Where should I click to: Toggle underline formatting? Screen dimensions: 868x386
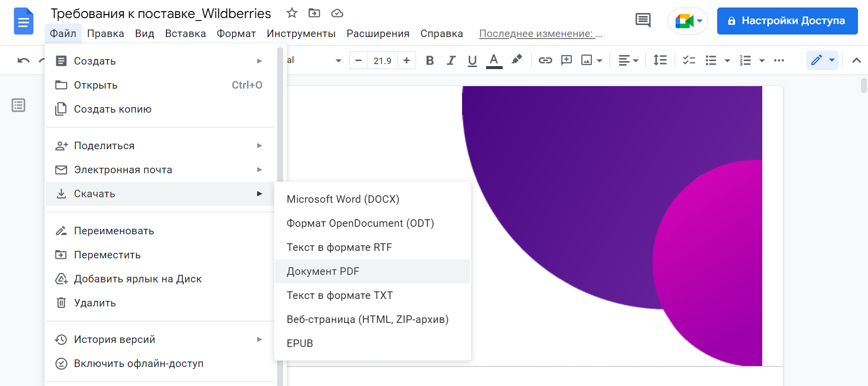[472, 61]
